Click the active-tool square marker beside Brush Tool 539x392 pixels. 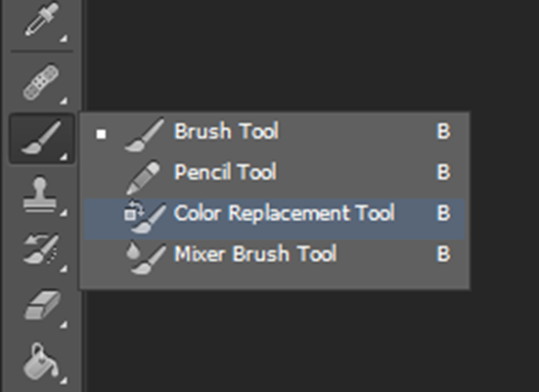(x=101, y=134)
